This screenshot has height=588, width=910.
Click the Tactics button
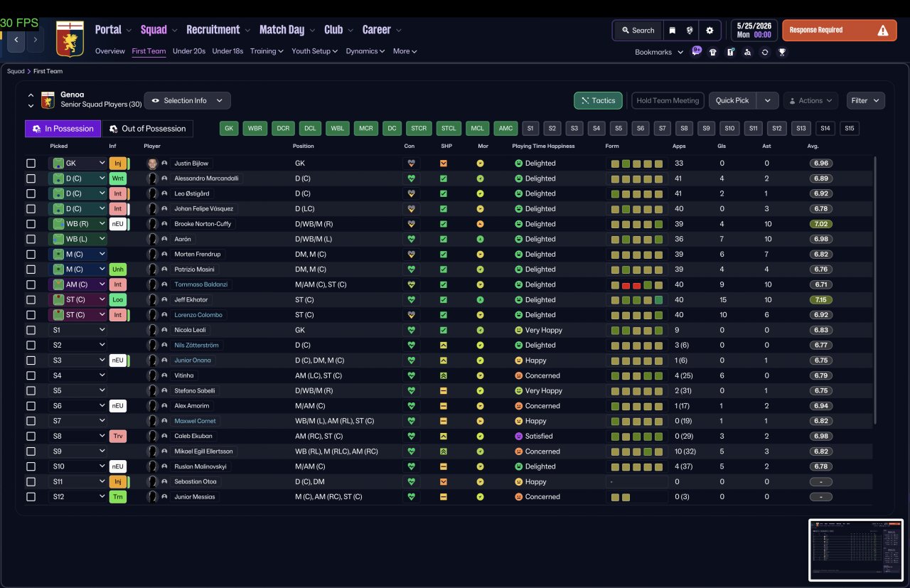click(x=598, y=100)
